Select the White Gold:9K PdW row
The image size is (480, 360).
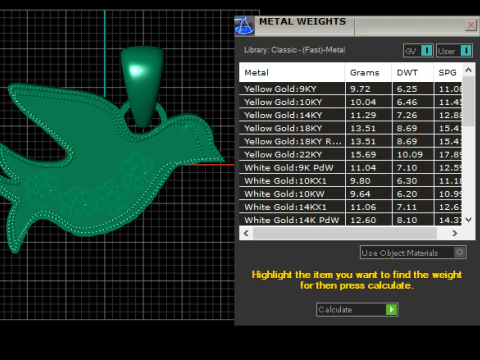point(350,167)
